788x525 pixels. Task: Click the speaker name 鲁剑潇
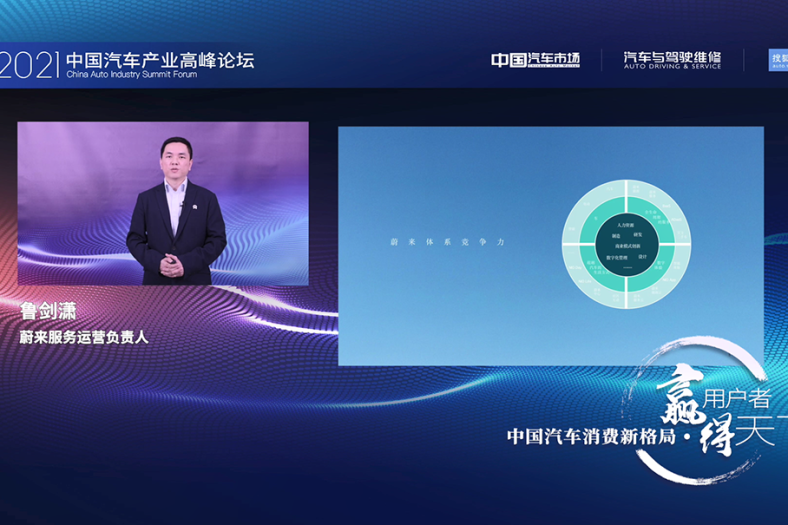click(x=48, y=311)
